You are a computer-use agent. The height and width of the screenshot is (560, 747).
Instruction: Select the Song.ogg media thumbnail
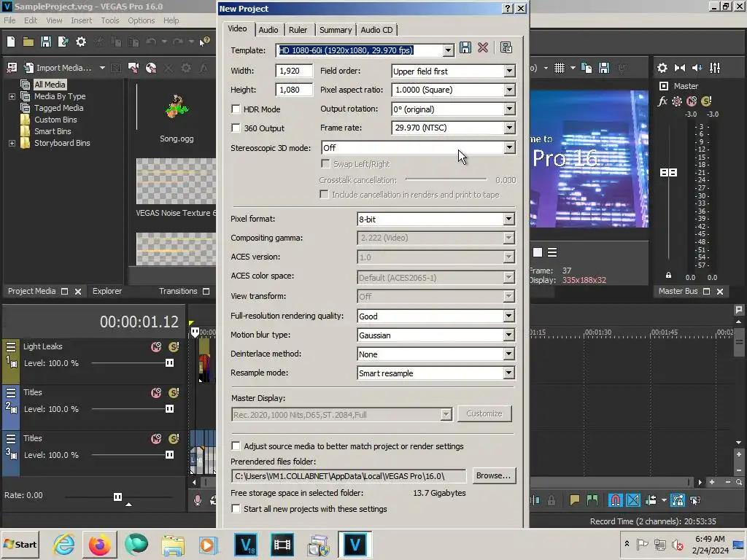tap(177, 106)
